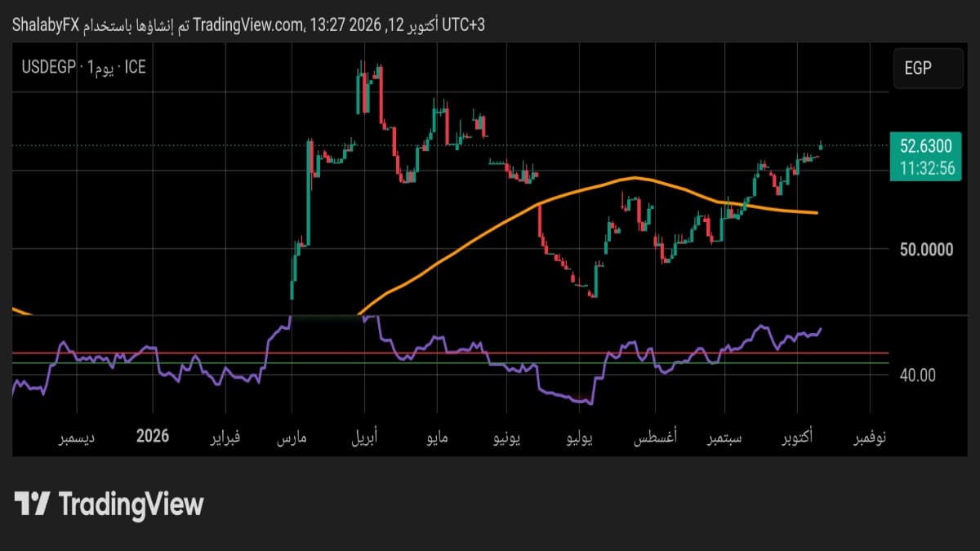
Task: Click the USDEGP symbol title
Action: pos(50,68)
